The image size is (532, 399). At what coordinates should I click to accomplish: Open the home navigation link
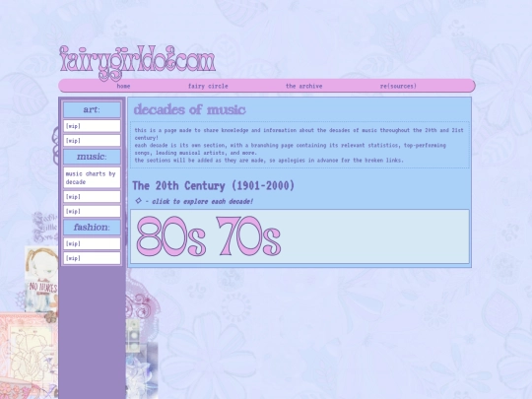click(123, 86)
